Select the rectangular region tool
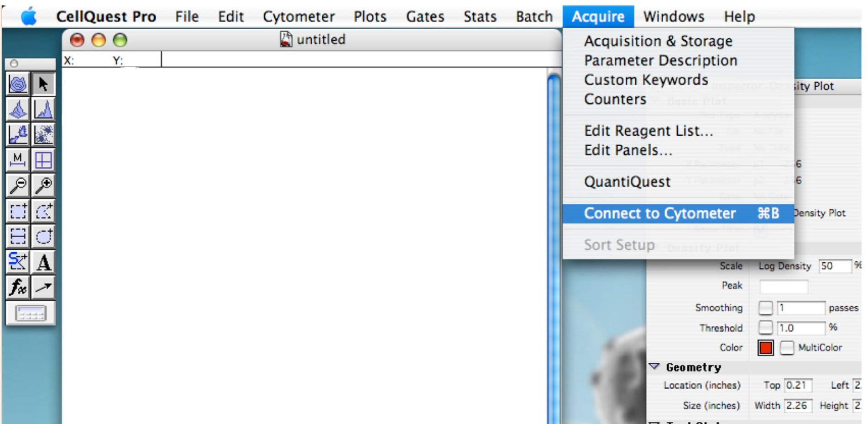This screenshot has height=424, width=868. coord(18,211)
